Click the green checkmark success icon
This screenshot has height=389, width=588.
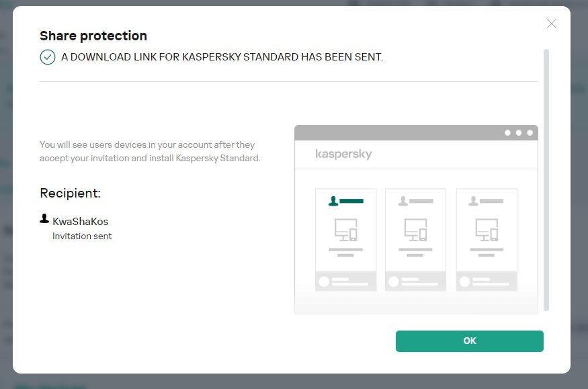47,57
